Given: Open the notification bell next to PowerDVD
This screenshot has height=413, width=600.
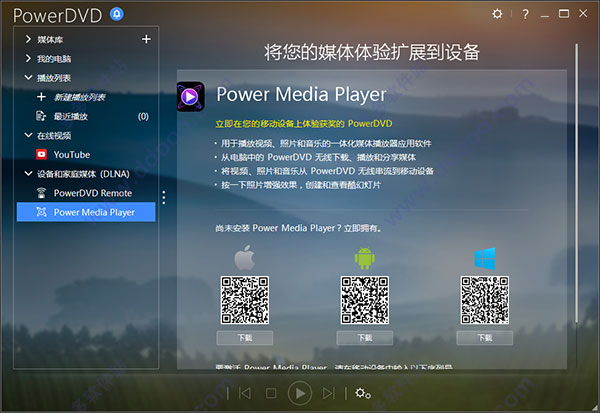Looking at the screenshot, I should (117, 14).
